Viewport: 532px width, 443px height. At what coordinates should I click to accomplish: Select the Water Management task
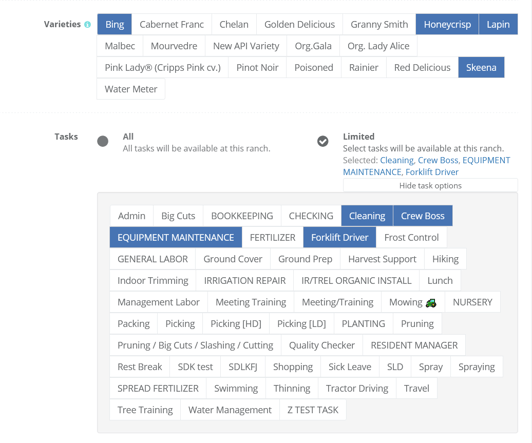[x=230, y=410]
